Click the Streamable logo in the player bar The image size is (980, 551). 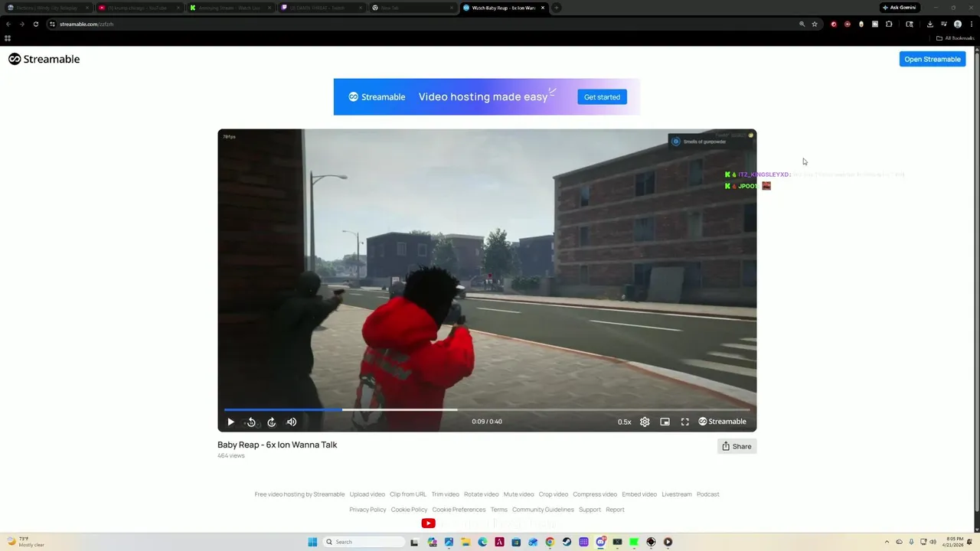pyautogui.click(x=722, y=422)
